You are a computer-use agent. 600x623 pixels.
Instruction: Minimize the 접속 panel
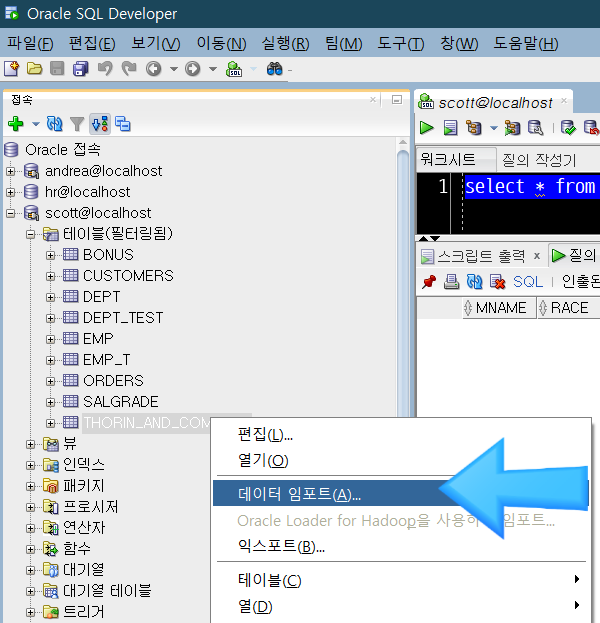click(x=397, y=100)
